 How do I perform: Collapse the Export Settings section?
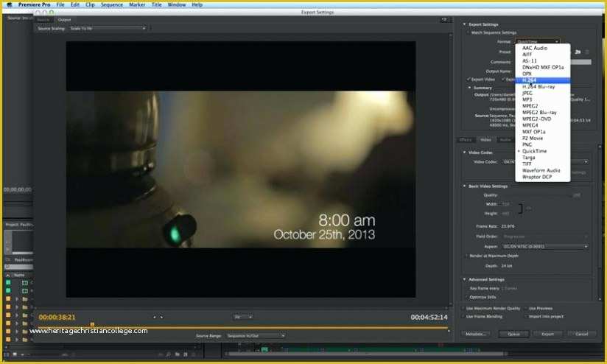click(464, 24)
